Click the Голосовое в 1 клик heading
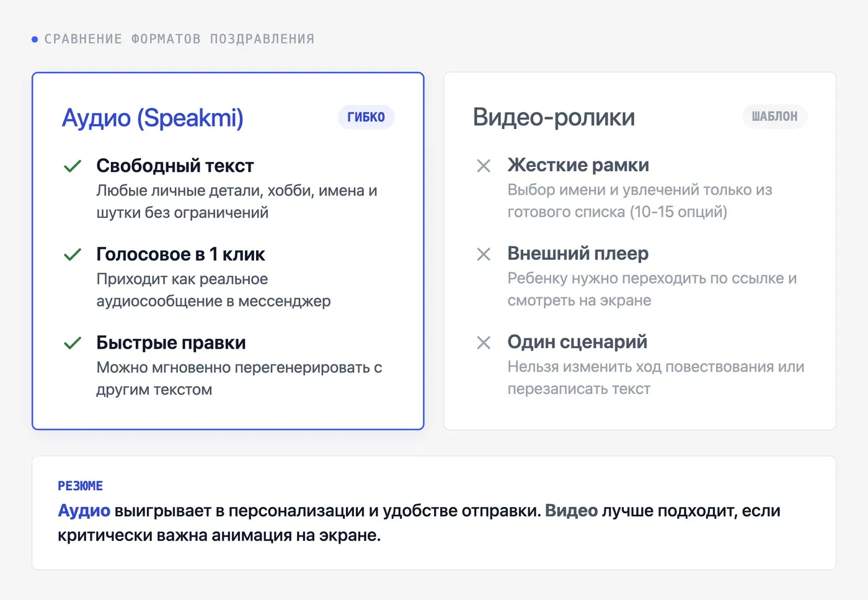The image size is (868, 600). coord(180,254)
